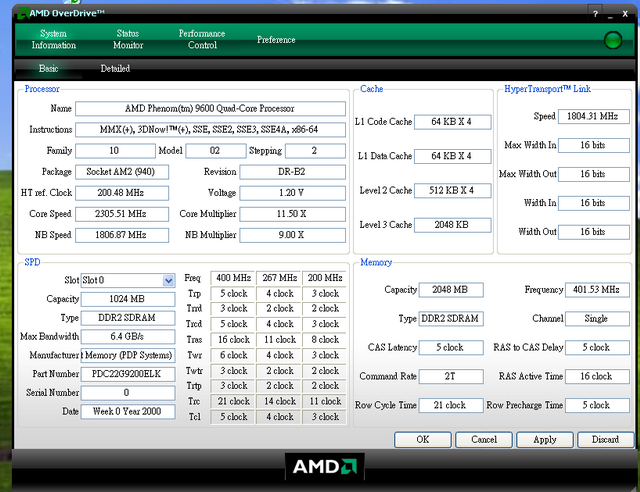This screenshot has width=640, height=492.
Task: Click the Max Bandwidth 6.4 GB/s field
Action: [128, 336]
